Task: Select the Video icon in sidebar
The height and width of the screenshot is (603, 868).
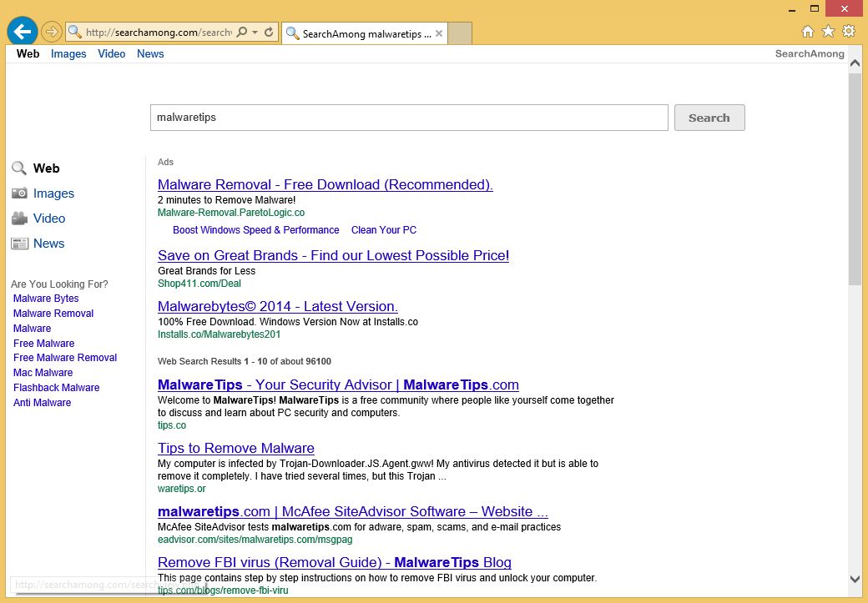Action: tap(19, 218)
